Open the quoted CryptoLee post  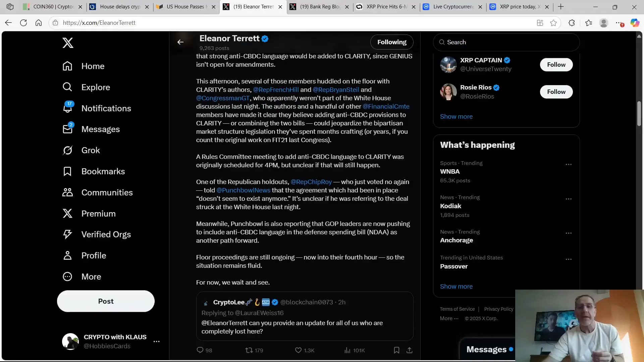[305, 316]
